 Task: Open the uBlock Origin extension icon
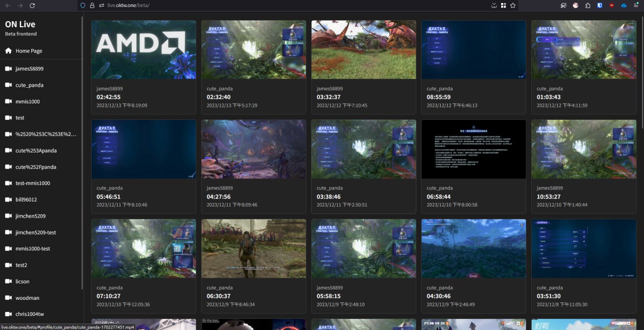(x=612, y=5)
